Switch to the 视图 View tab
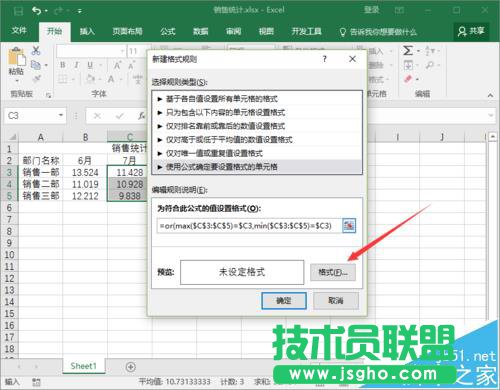The image size is (500, 390). (266, 32)
